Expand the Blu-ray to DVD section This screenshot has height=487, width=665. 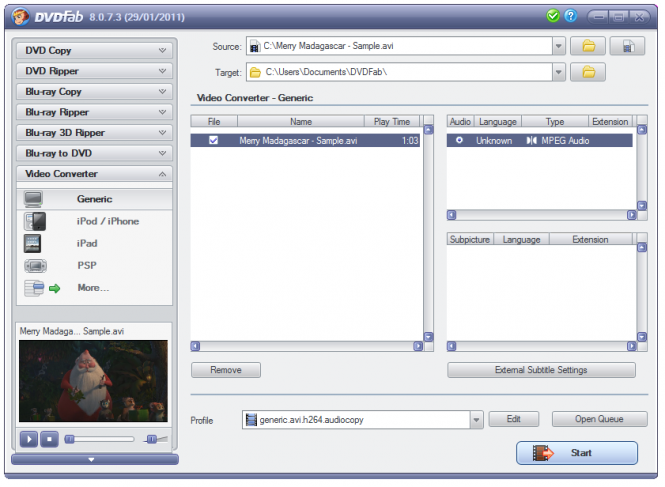click(94, 153)
